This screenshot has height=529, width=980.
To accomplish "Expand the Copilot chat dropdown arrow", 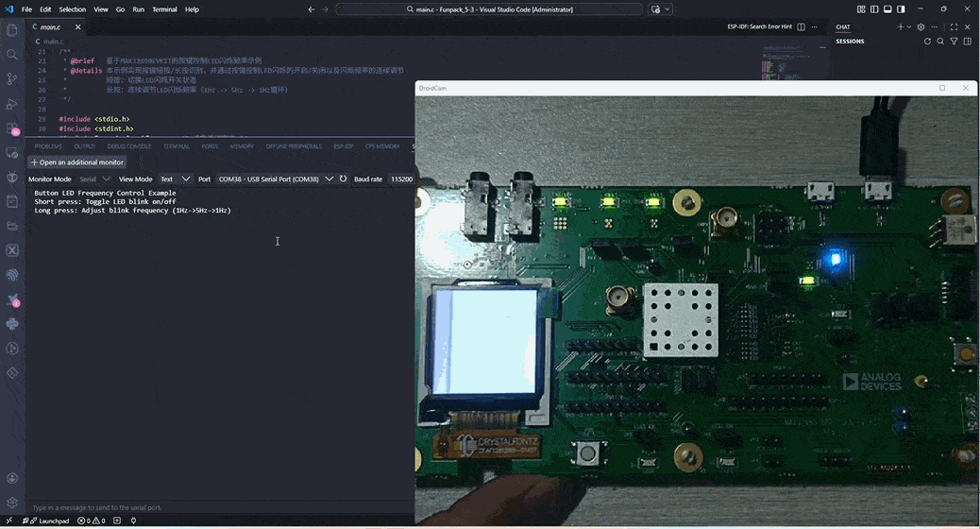I will pyautogui.click(x=667, y=9).
